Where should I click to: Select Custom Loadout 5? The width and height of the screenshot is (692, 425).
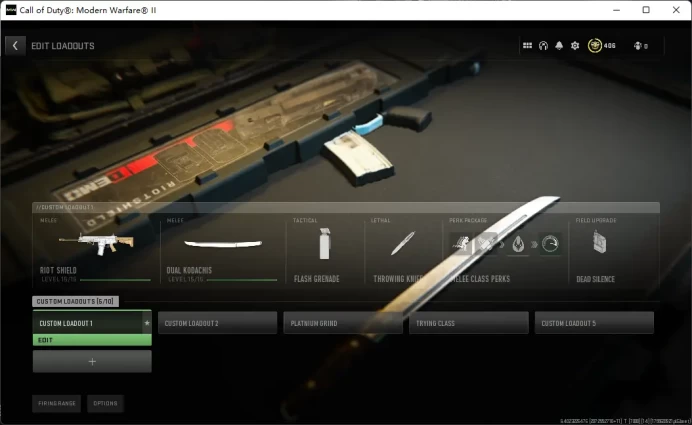click(594, 323)
